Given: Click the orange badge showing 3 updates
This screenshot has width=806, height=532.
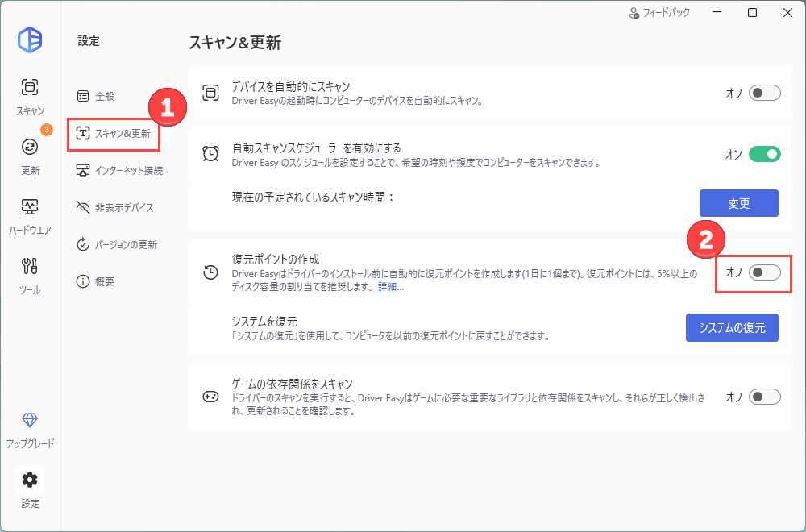Looking at the screenshot, I should point(46,130).
